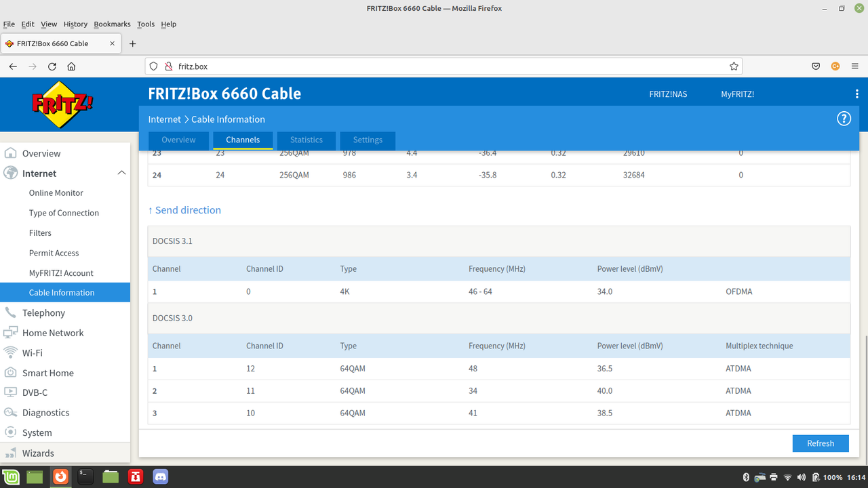The image size is (868, 488).
Task: Click the OFDMA cell in DOCSIS 3.1 table
Action: click(x=738, y=291)
